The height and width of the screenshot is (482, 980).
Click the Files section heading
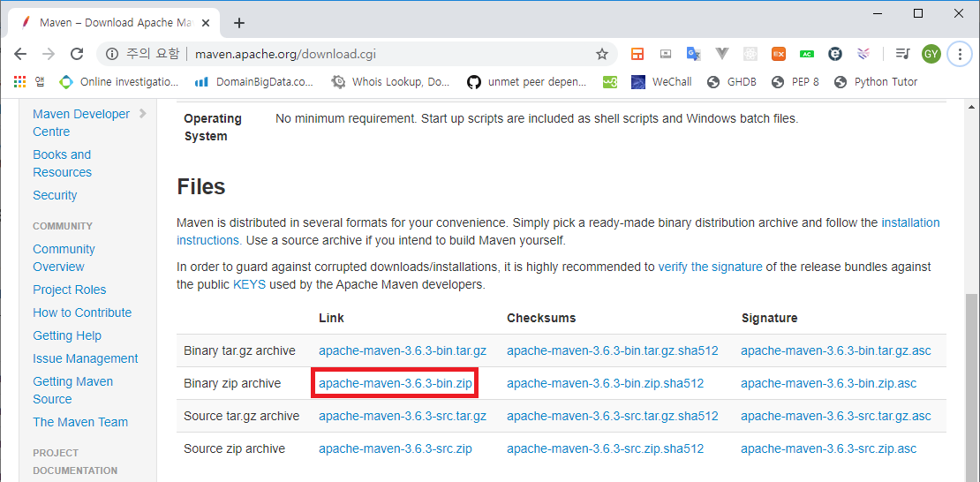coord(201,186)
